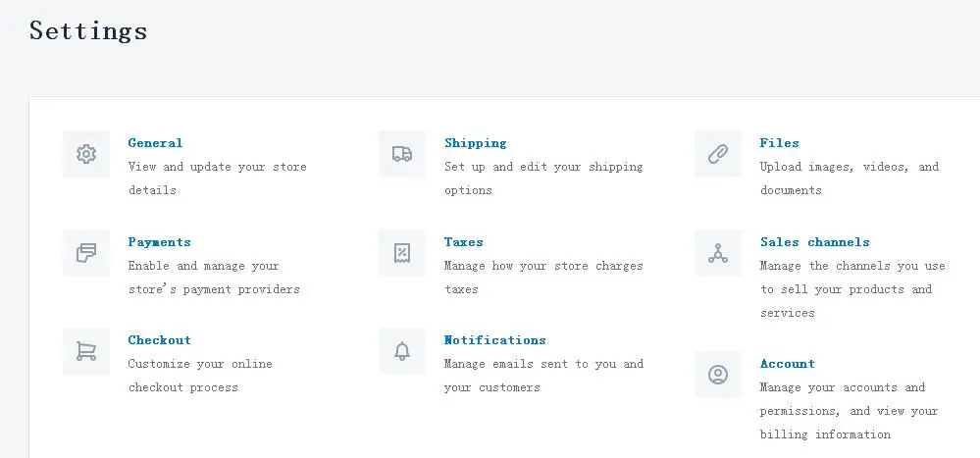Click 'Manage the channels you use' description
Screen dimensions: 980x458
pos(853,289)
